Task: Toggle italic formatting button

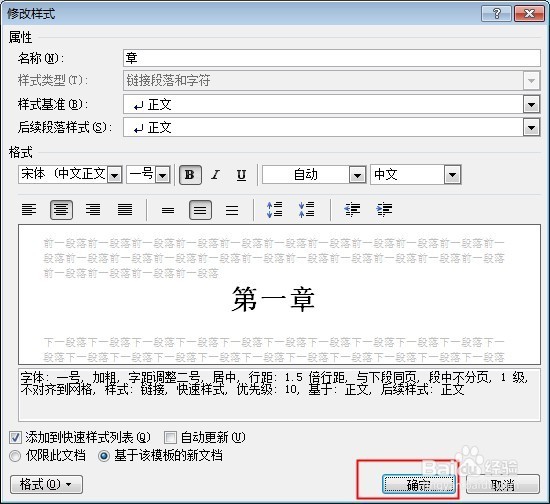Action: coord(216,175)
